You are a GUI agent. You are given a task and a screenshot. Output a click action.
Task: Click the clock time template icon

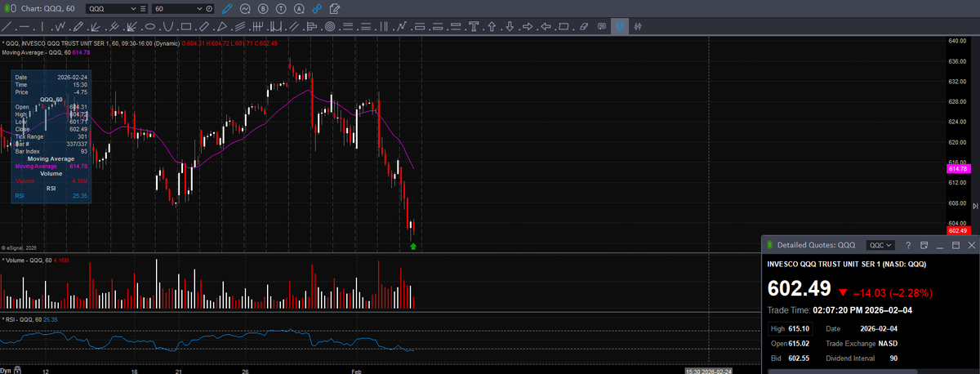[210, 8]
